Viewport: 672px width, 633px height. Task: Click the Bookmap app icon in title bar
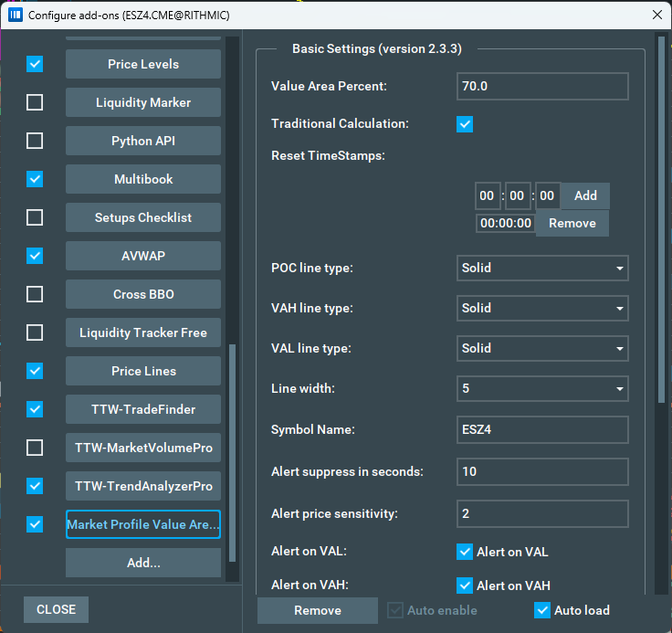(x=15, y=15)
